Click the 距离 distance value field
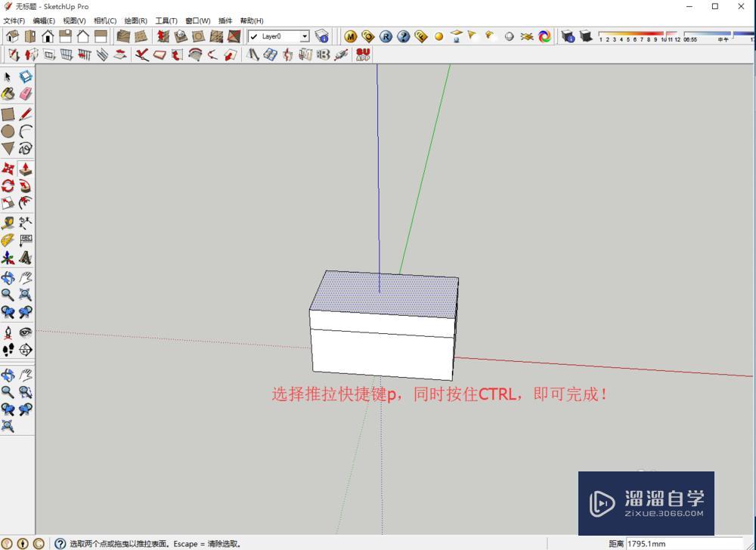The height and width of the screenshot is (550, 756). pyautogui.click(x=686, y=543)
